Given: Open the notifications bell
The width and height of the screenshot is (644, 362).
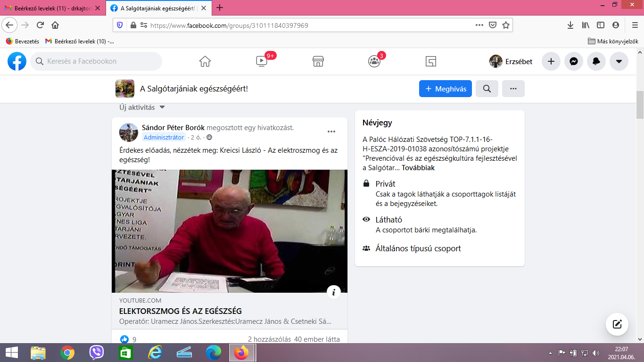Looking at the screenshot, I should tap(596, 61).
